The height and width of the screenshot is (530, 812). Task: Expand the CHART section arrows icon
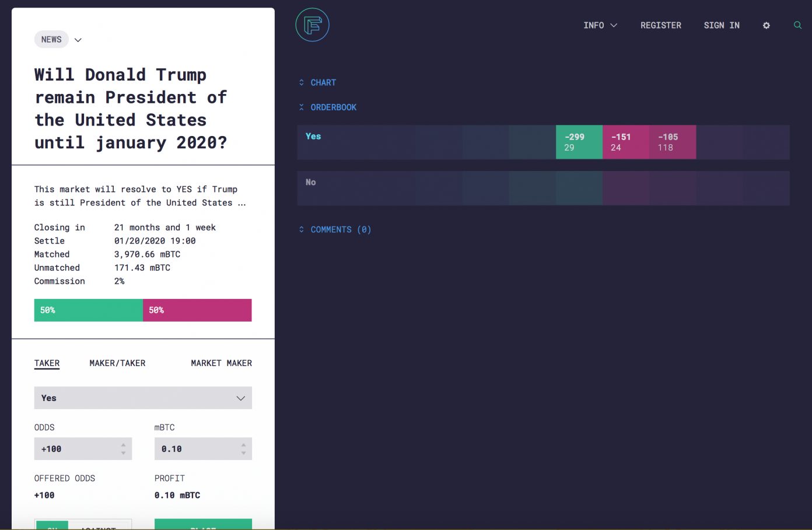302,83
